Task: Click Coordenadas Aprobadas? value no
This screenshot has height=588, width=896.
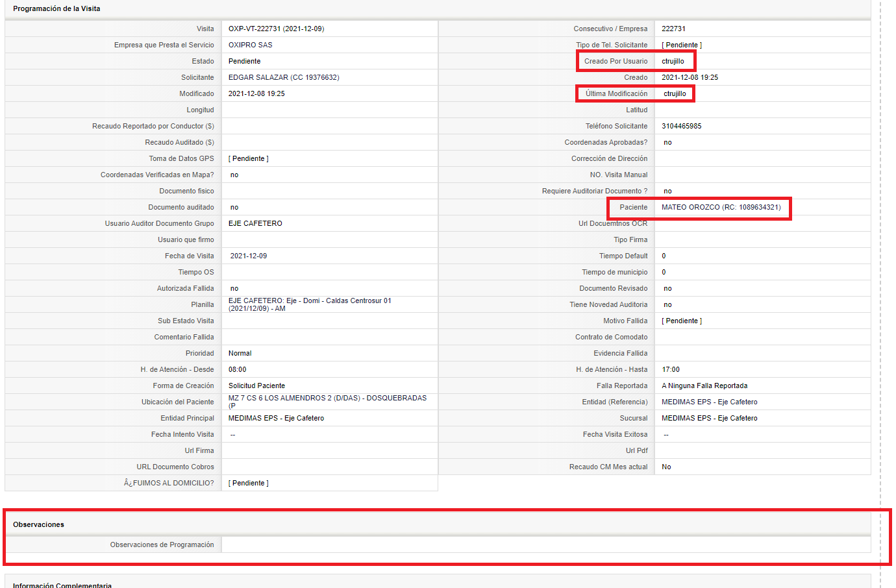Action: point(667,142)
